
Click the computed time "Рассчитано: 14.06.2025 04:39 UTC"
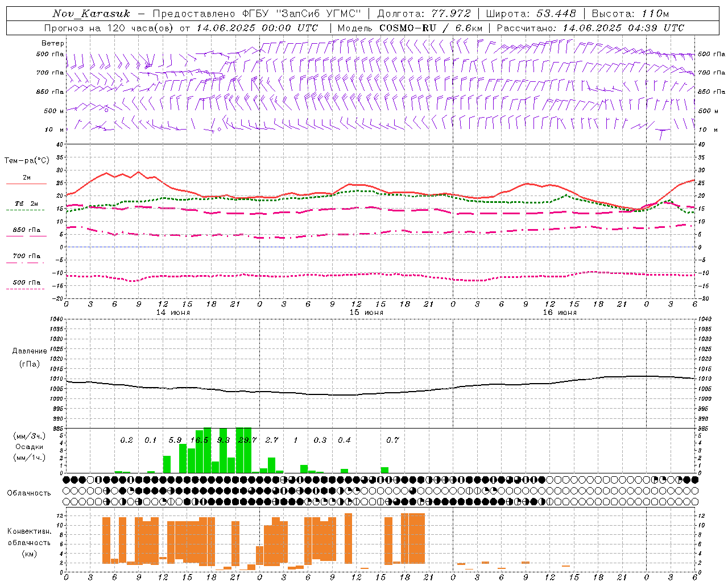590,28
